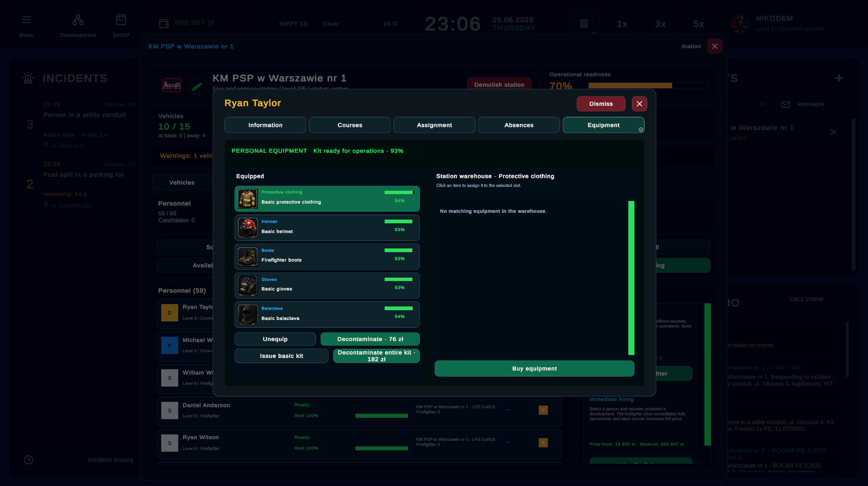868x486 pixels.
Task: Select the Firefighter boots icon
Action: pos(248,257)
